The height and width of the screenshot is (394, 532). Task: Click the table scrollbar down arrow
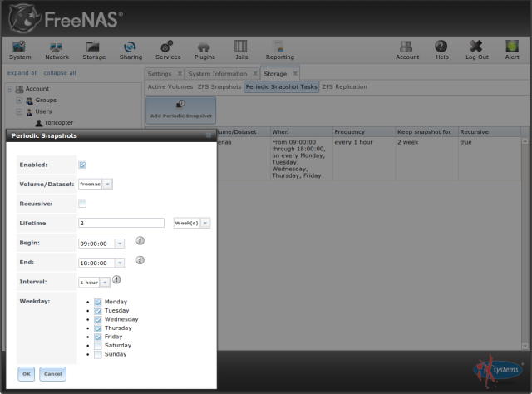tap(525, 346)
